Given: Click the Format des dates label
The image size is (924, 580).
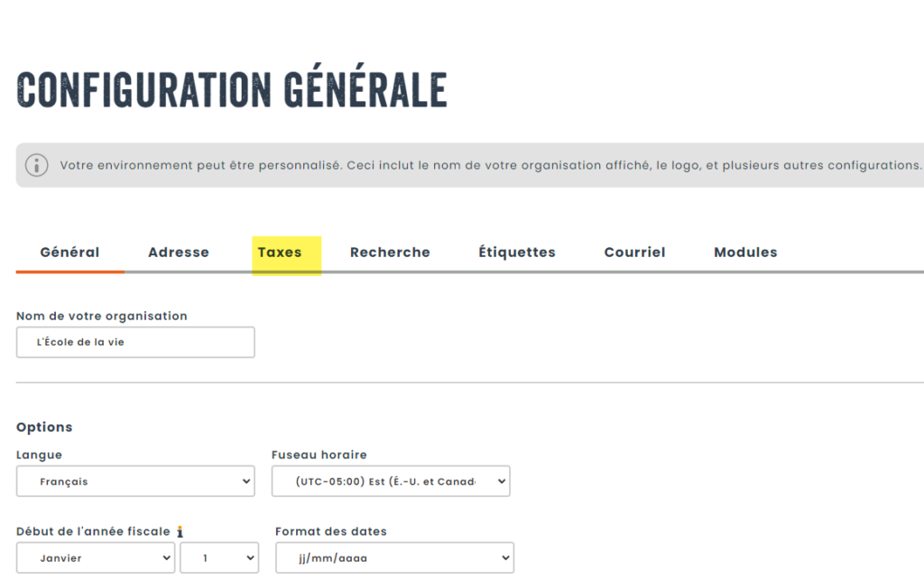Looking at the screenshot, I should pyautogui.click(x=331, y=531).
